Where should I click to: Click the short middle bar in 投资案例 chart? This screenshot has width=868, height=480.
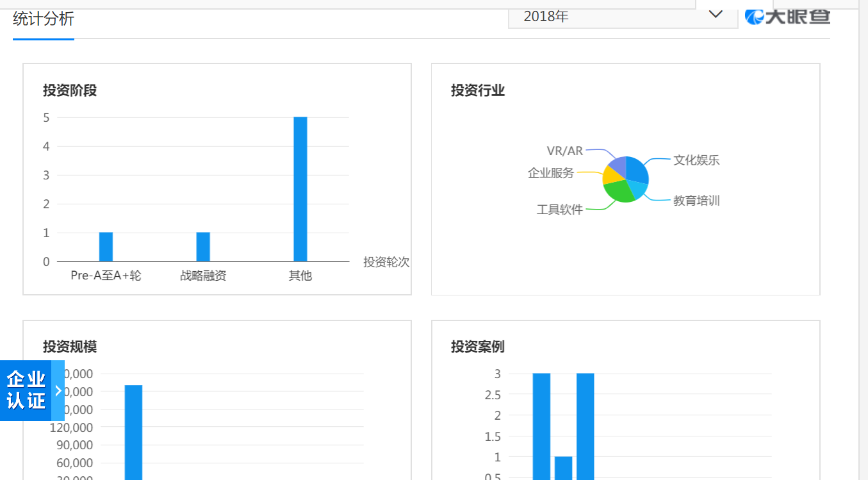coord(563,468)
